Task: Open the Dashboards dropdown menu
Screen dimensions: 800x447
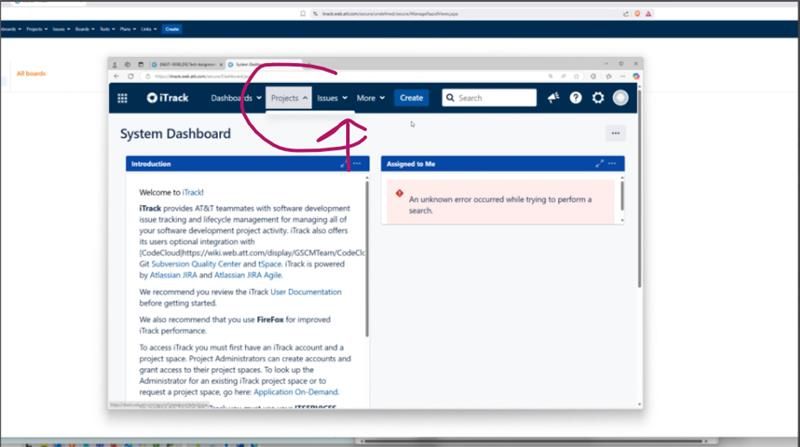Action: coord(236,98)
